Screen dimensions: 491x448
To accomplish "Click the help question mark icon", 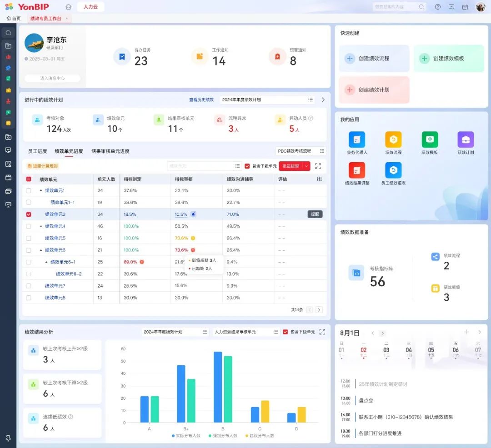I will pos(438,7).
